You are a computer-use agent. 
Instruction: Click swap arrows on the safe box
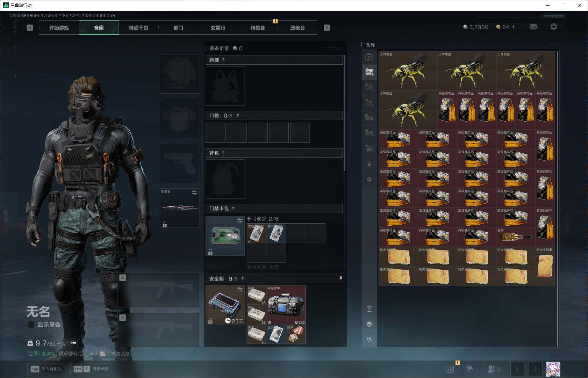pos(240,289)
